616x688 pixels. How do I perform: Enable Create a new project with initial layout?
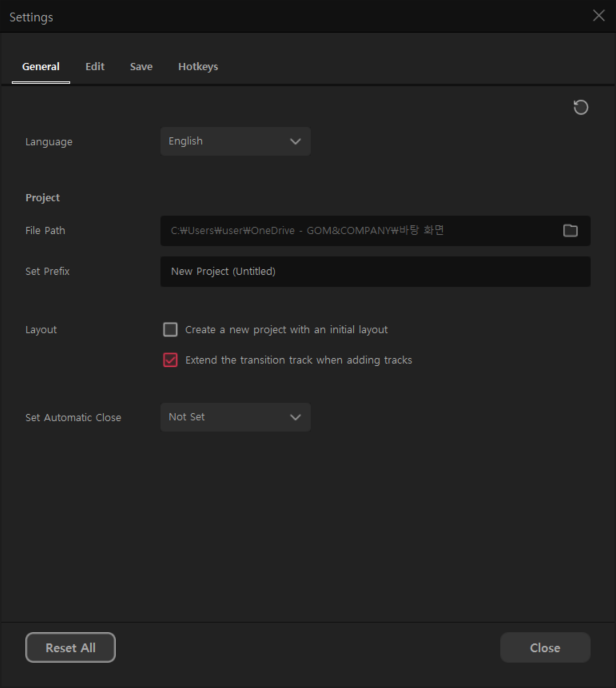171,330
